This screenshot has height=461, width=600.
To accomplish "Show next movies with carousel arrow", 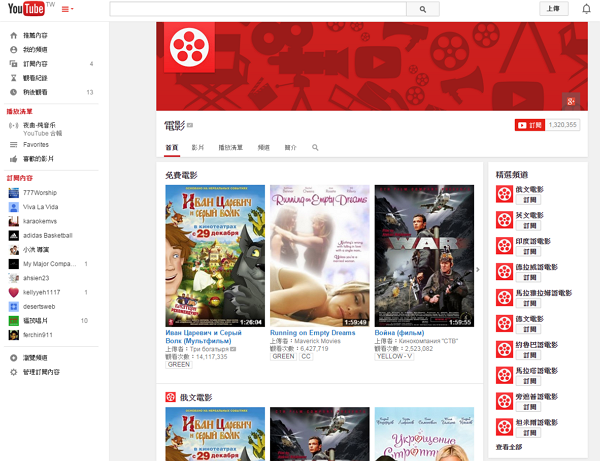I will (x=477, y=268).
